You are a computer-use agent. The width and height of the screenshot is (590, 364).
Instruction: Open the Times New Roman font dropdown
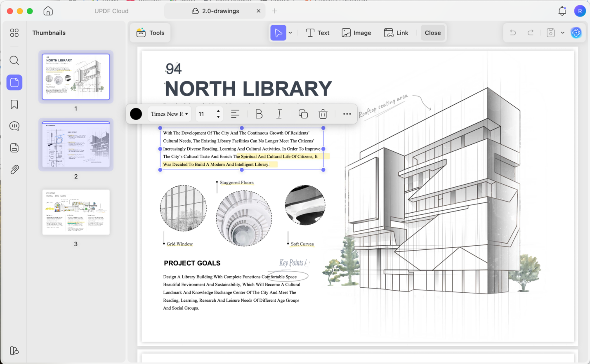[170, 114]
